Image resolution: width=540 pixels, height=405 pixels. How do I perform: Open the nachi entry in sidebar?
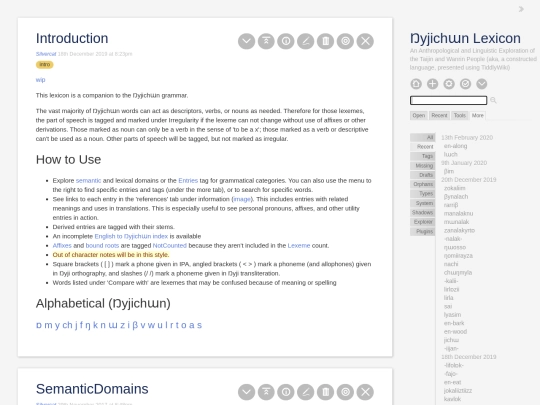click(451, 264)
